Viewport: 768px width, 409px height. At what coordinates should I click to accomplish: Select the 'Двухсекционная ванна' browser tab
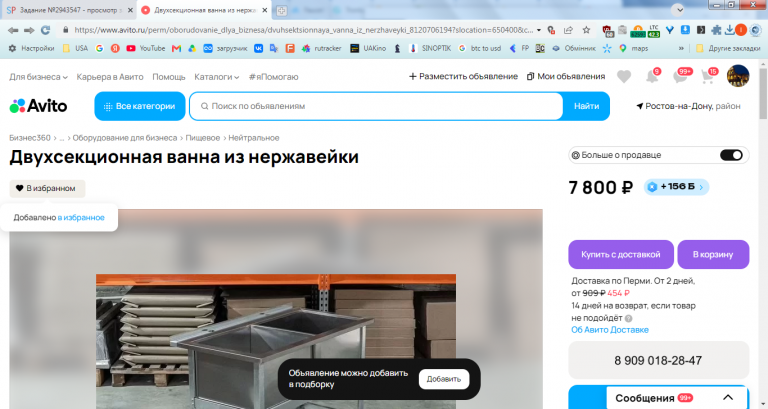(205, 10)
